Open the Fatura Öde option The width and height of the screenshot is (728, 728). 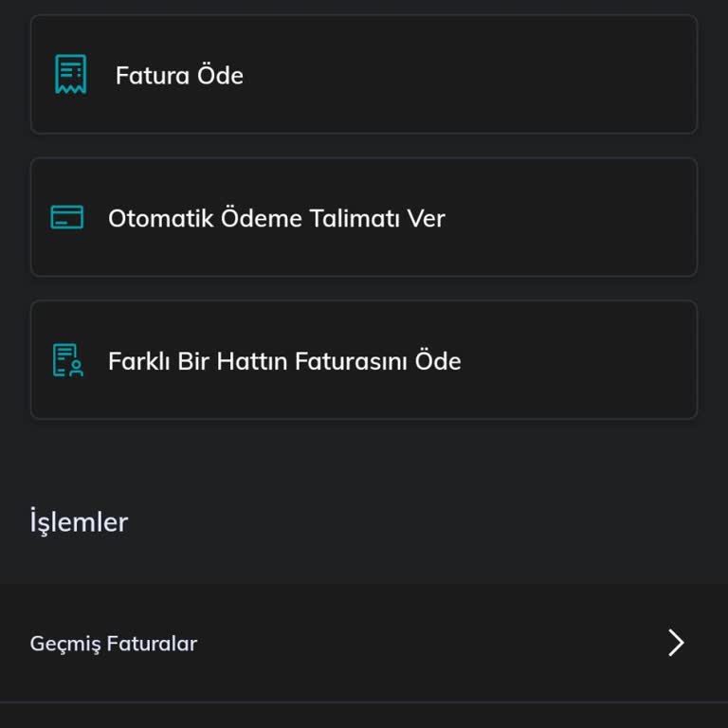[x=364, y=75]
